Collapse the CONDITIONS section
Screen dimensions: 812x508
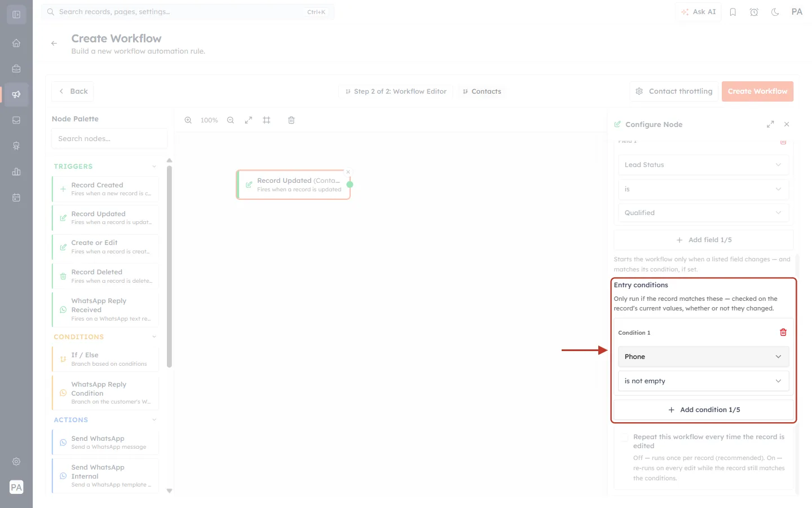click(154, 337)
